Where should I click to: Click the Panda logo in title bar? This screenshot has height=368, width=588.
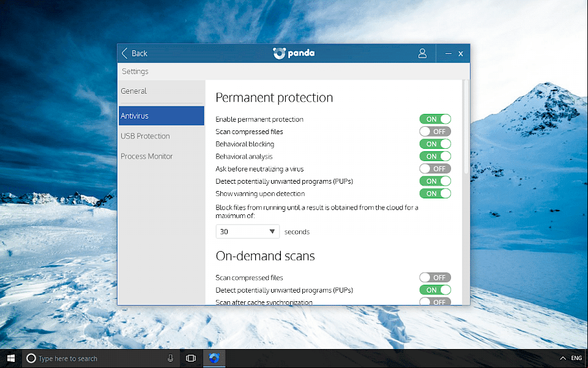294,53
